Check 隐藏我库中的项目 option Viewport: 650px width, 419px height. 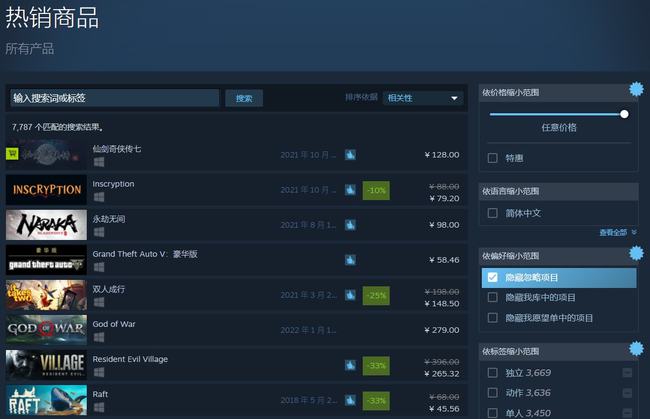492,297
